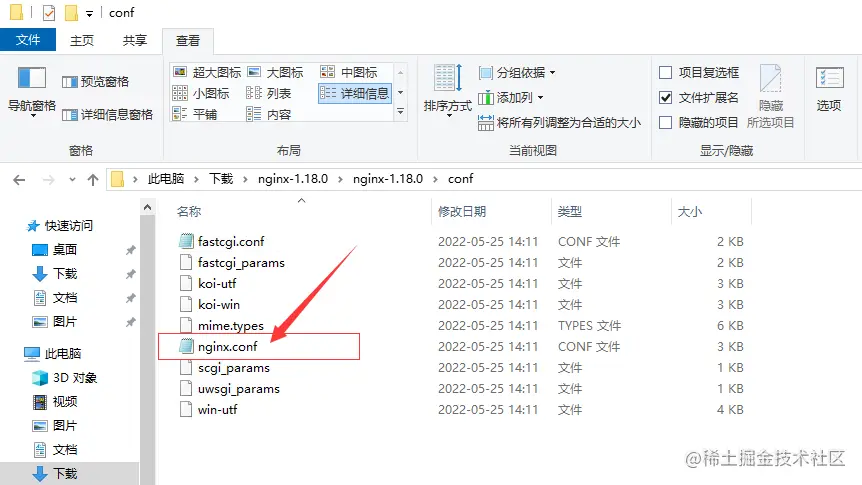Open recent locations dropdown arrow

(72, 180)
